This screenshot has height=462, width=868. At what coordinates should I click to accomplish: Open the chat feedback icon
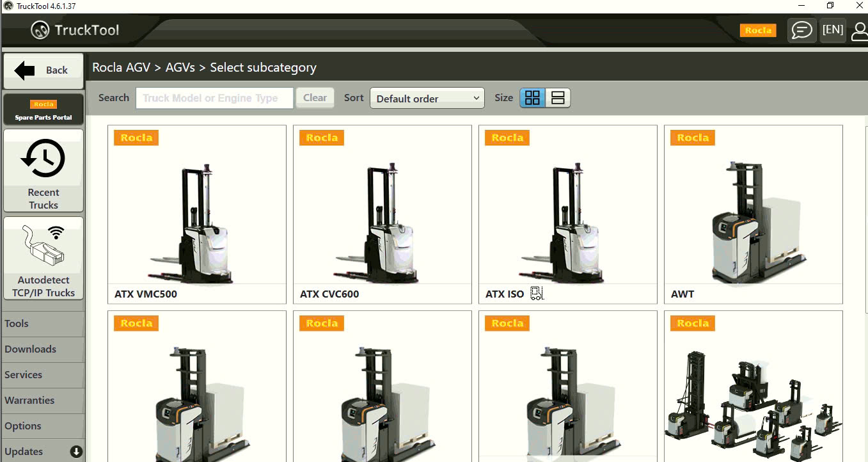tap(801, 30)
